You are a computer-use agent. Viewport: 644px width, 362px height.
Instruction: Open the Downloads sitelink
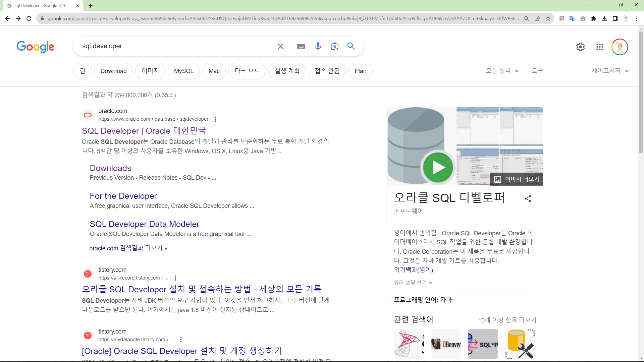(110, 168)
